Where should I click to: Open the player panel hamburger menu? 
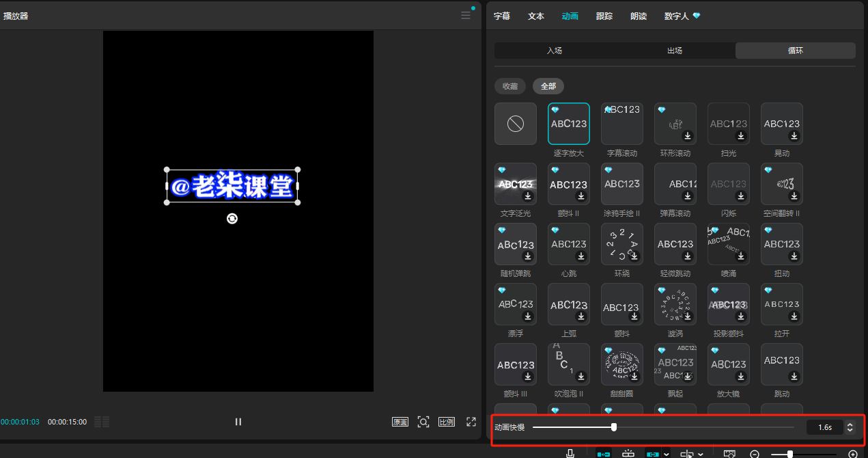(x=466, y=15)
